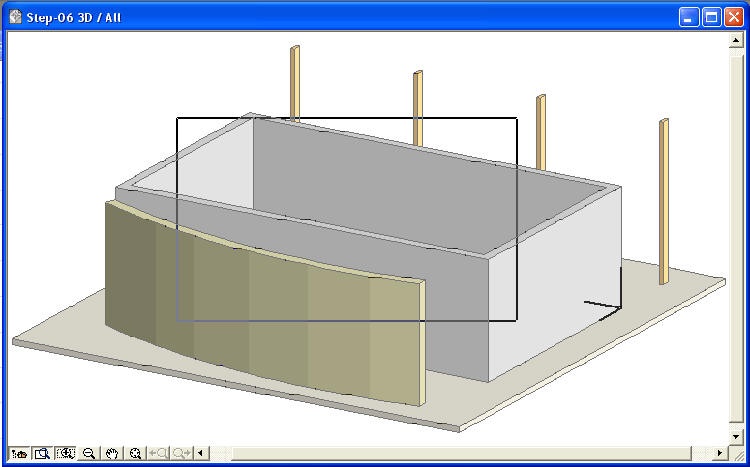This screenshot has height=467, width=750.
Task: Zoom out with the minus magnifier
Action: (x=89, y=453)
